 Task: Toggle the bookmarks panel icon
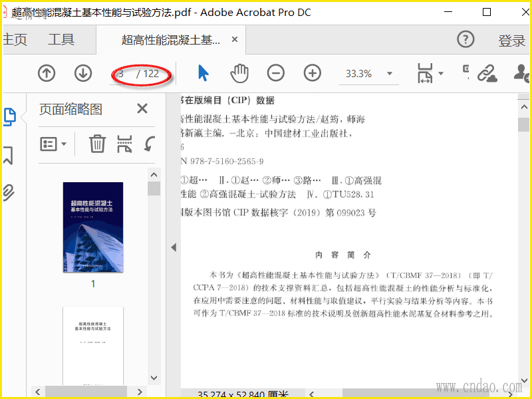(x=8, y=156)
